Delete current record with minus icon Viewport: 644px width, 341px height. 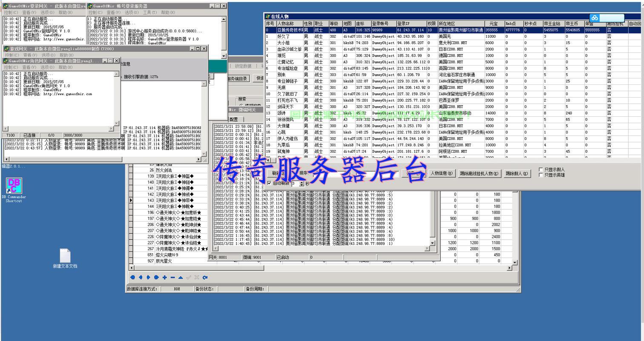173,277
